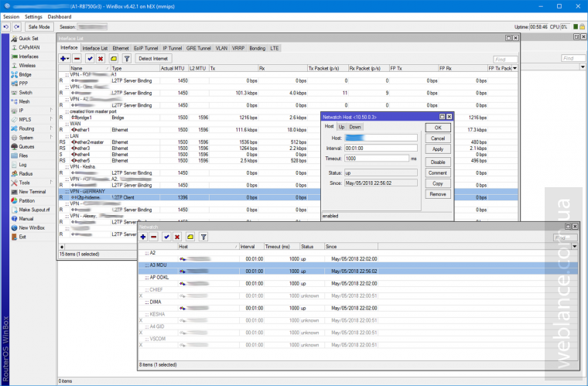Open New Terminal

pos(32,192)
